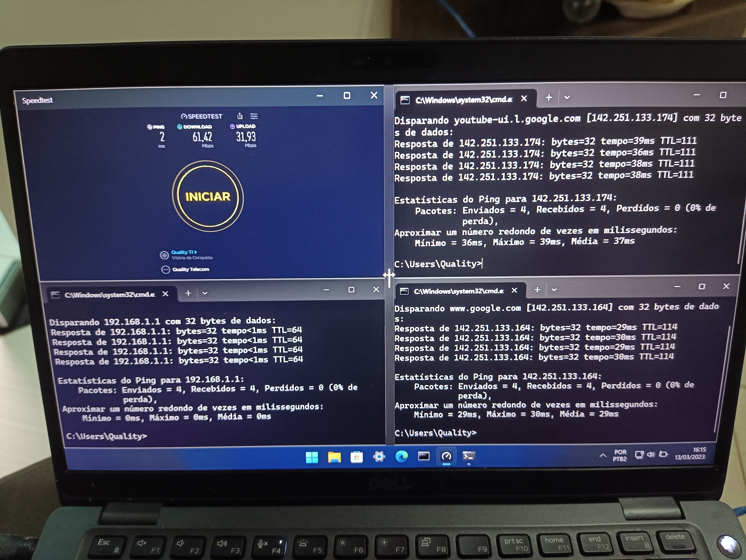Open volume control in system tray
Image resolution: width=746 pixels, height=560 pixels.
650,455
